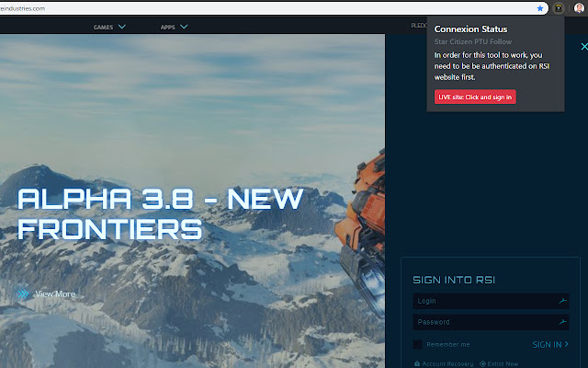Click the View More link
This screenshot has height=368, width=588.
click(x=55, y=294)
